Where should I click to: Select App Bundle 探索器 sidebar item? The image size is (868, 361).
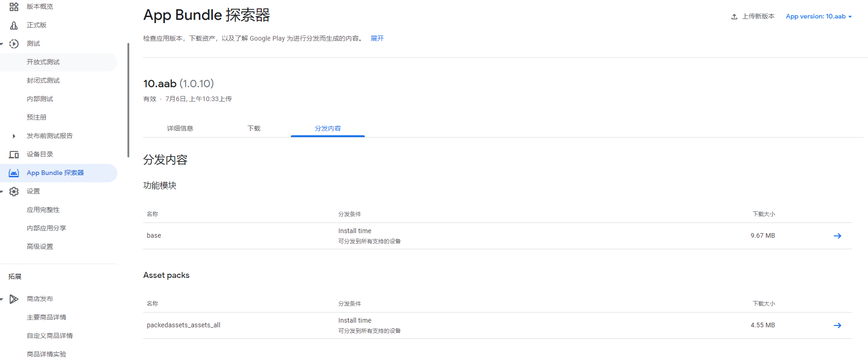point(59,173)
